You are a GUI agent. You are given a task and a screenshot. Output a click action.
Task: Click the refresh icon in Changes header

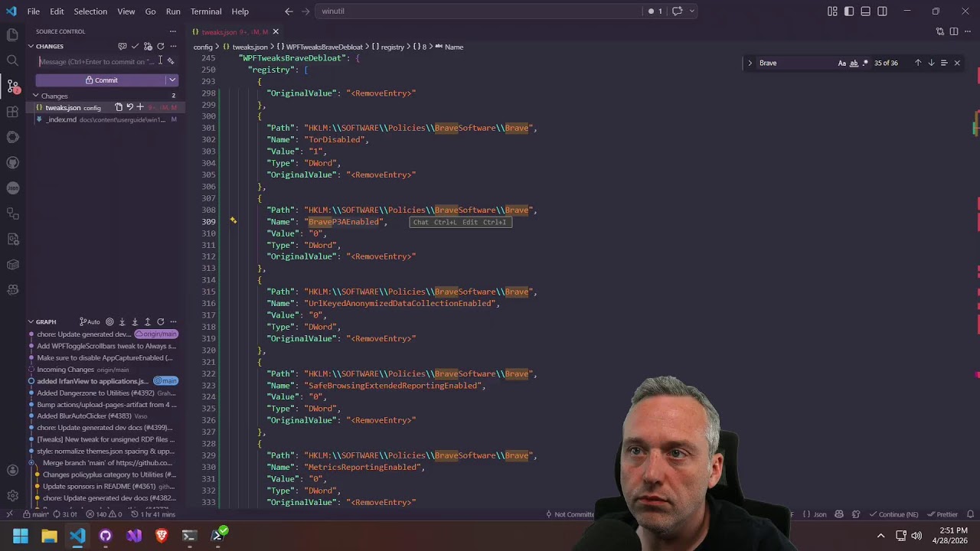click(x=161, y=47)
